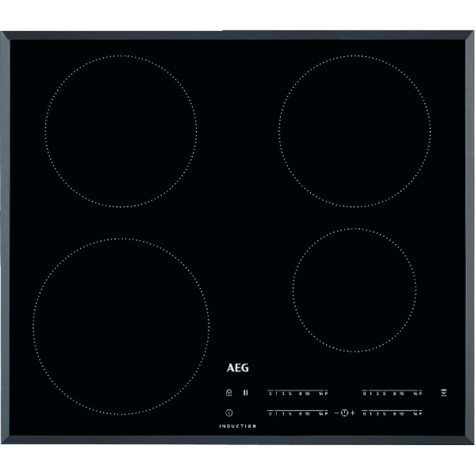Tap 0 on upper-left power slider
This screenshot has width=476, height=476.
click(x=271, y=394)
